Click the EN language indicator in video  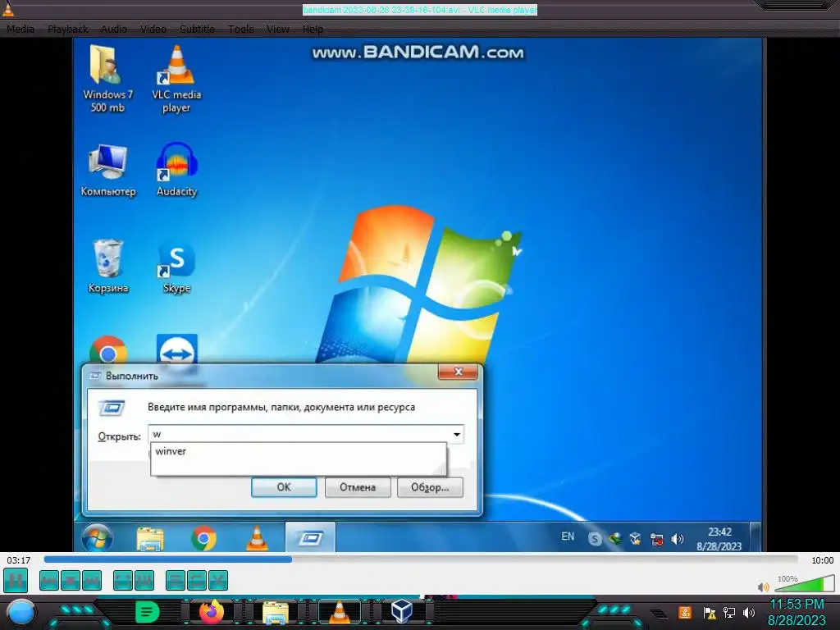point(568,536)
